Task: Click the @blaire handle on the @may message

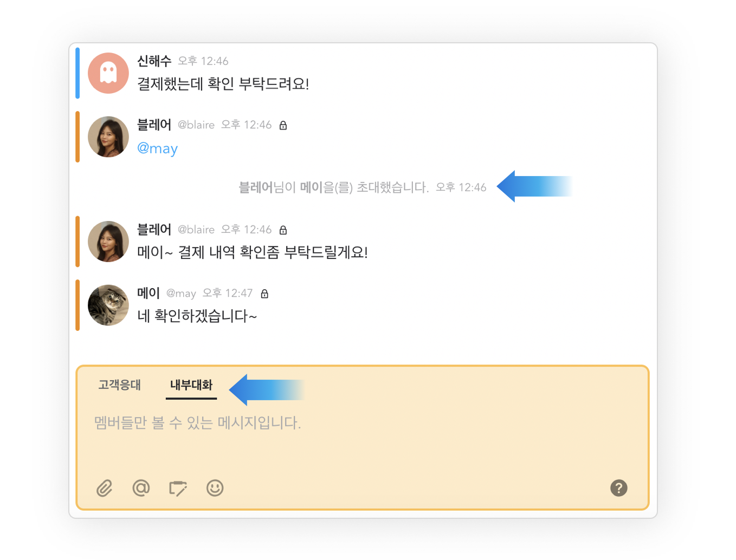Action: (x=196, y=125)
